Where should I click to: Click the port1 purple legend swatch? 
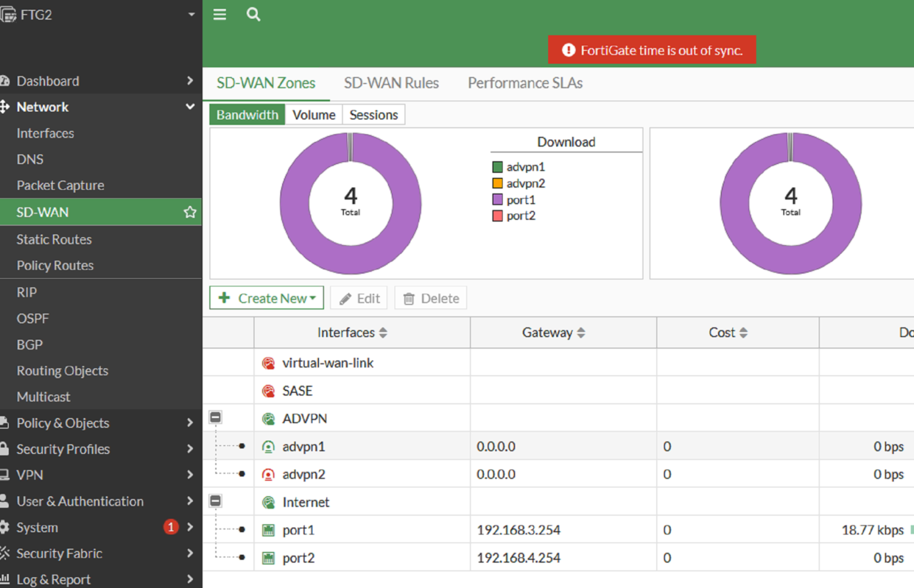pyautogui.click(x=497, y=199)
